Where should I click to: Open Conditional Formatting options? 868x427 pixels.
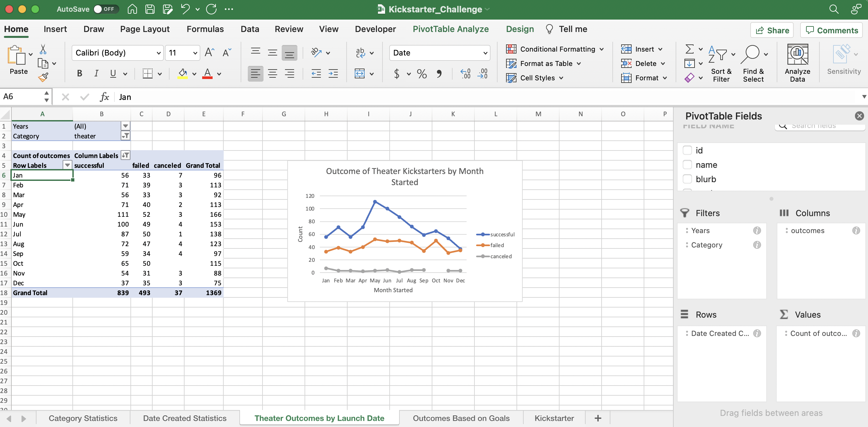pyautogui.click(x=555, y=49)
